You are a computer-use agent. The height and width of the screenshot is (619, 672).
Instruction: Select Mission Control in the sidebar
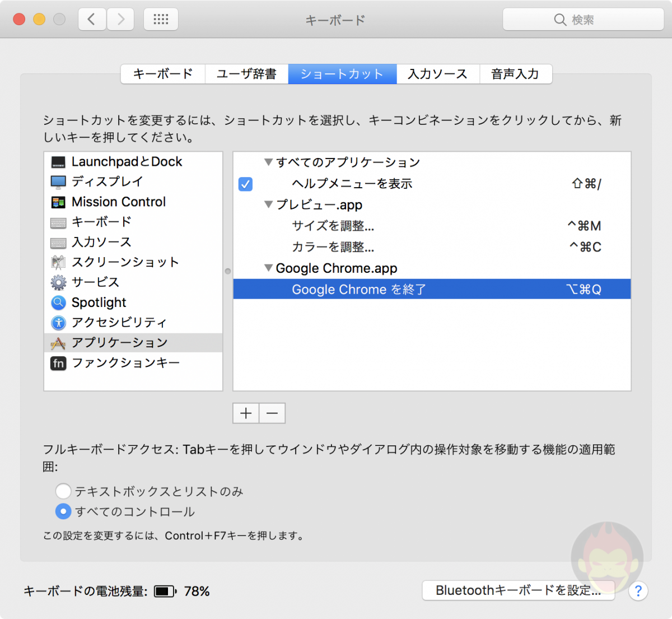118,202
